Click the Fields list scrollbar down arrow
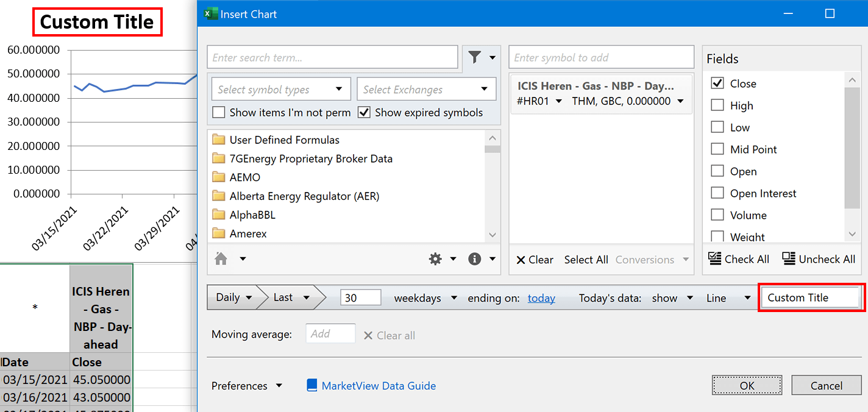Screen dimensions: 868x412 [x=852, y=235]
